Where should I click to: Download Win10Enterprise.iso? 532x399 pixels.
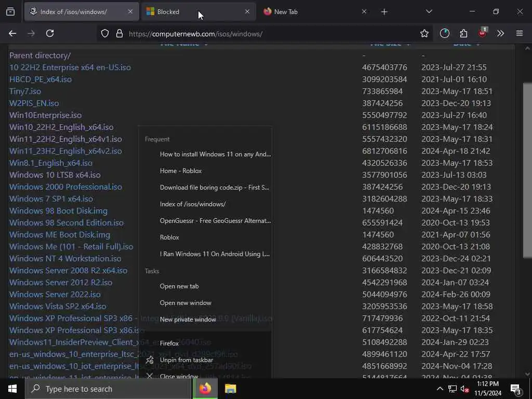coord(46,115)
